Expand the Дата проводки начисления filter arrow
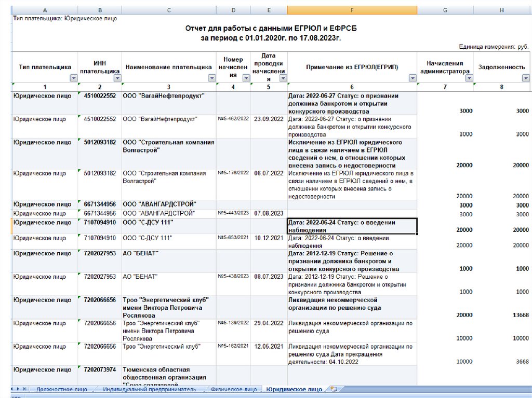 coord(283,78)
